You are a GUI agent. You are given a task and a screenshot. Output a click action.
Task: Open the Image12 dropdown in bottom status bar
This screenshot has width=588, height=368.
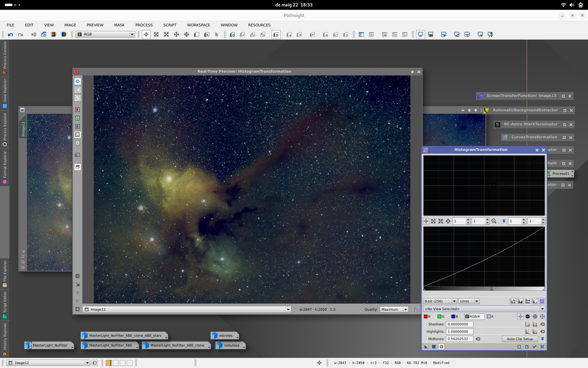(49, 363)
